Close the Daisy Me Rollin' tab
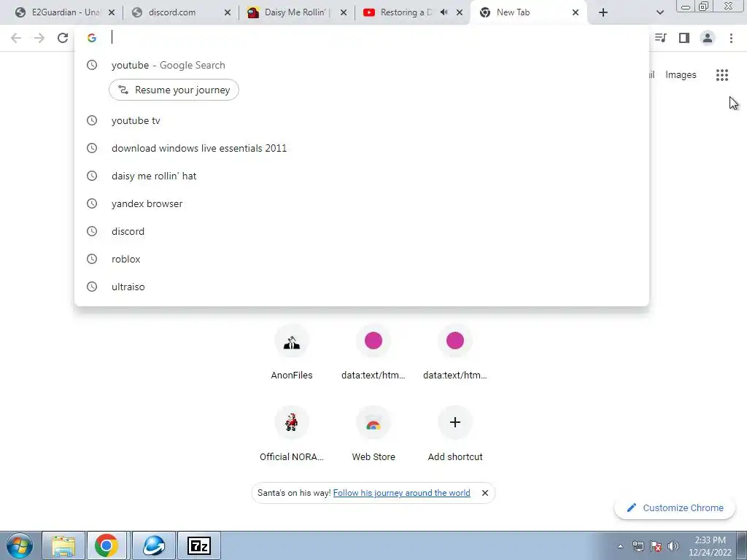Image resolution: width=747 pixels, height=560 pixels. click(x=344, y=12)
